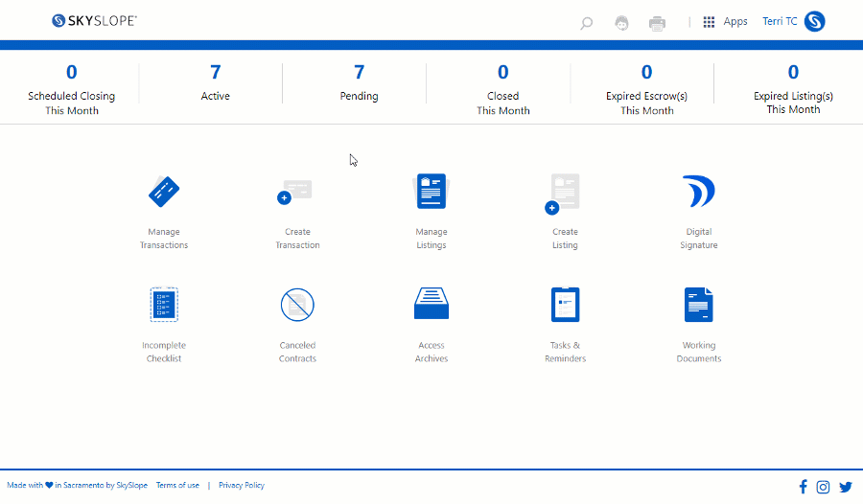Open the support agent headset icon

[622, 23]
